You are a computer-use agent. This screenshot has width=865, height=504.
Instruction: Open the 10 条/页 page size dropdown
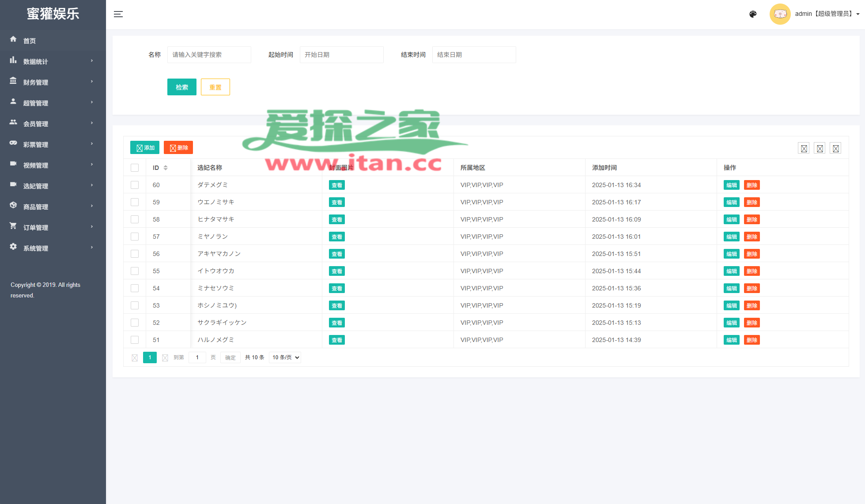pos(285,357)
